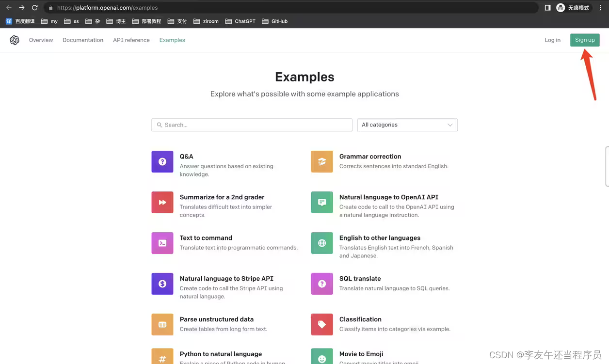Click 'Create tables from long form text.' text

224,329
